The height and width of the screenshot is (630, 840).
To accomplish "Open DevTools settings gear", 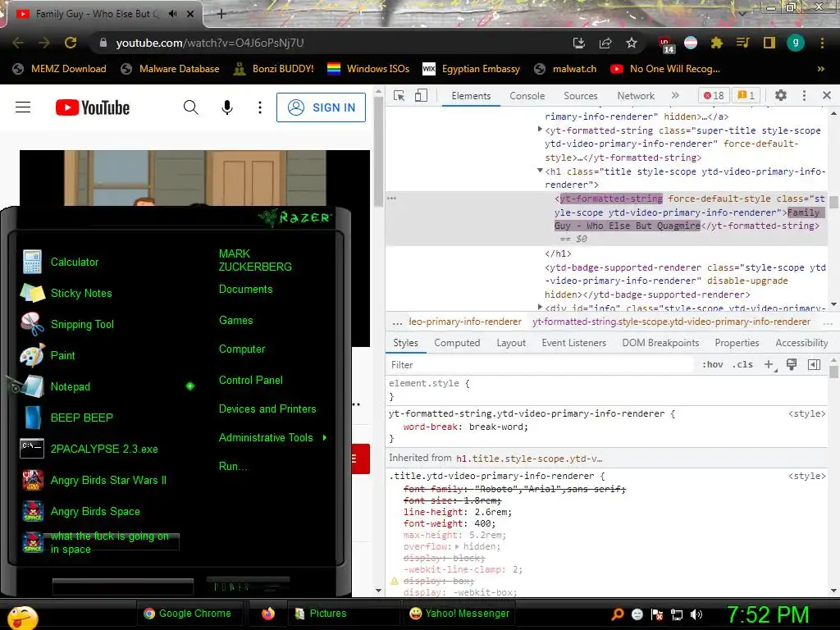I will tap(781, 95).
